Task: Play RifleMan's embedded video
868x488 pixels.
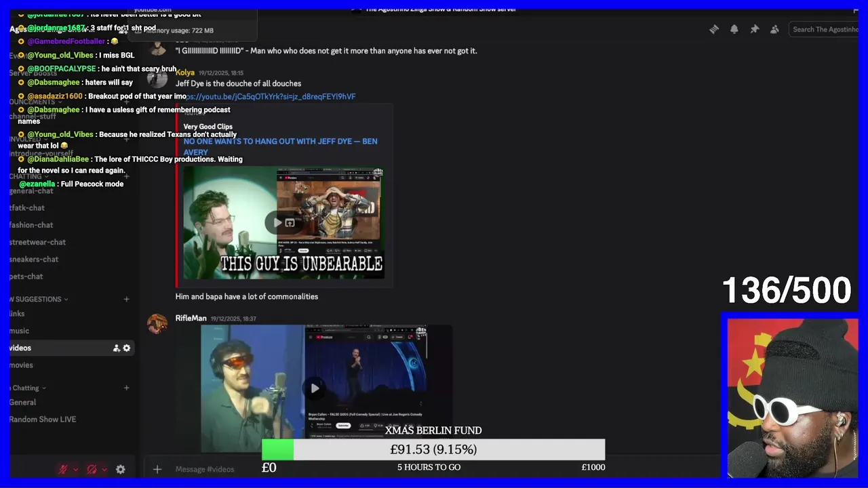Action: pos(315,388)
